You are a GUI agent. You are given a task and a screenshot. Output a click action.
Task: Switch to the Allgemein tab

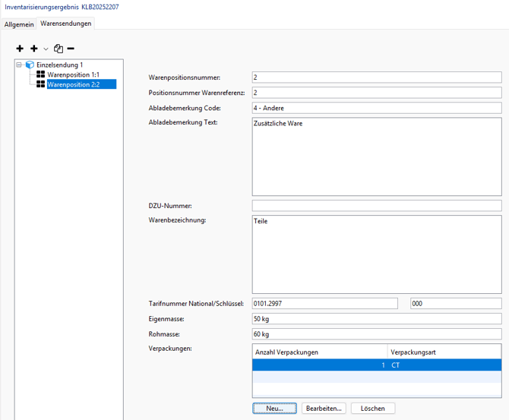pyautogui.click(x=19, y=24)
